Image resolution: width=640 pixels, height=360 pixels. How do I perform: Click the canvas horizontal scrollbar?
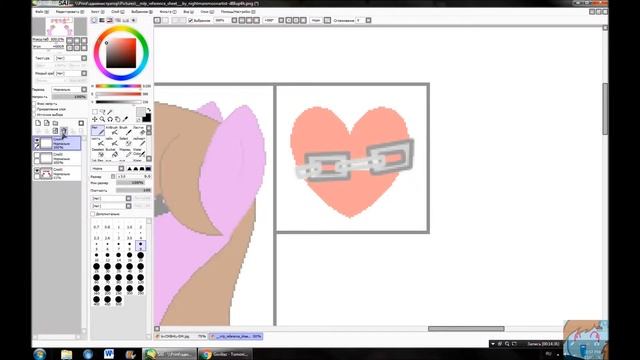coord(466,329)
